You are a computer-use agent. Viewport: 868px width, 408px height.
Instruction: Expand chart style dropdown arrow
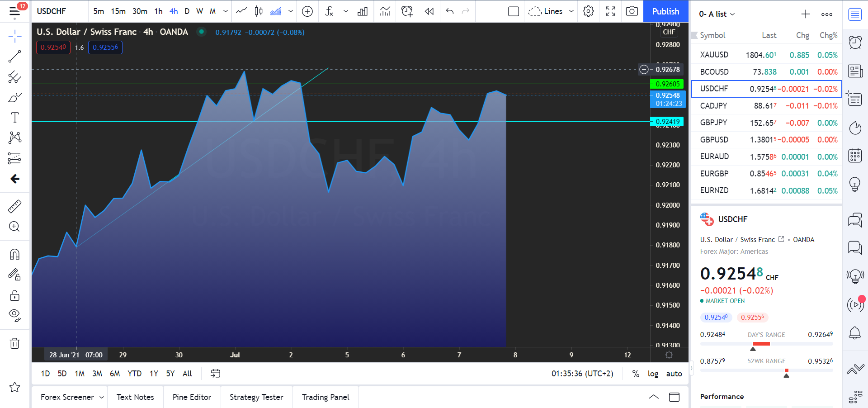tap(291, 11)
